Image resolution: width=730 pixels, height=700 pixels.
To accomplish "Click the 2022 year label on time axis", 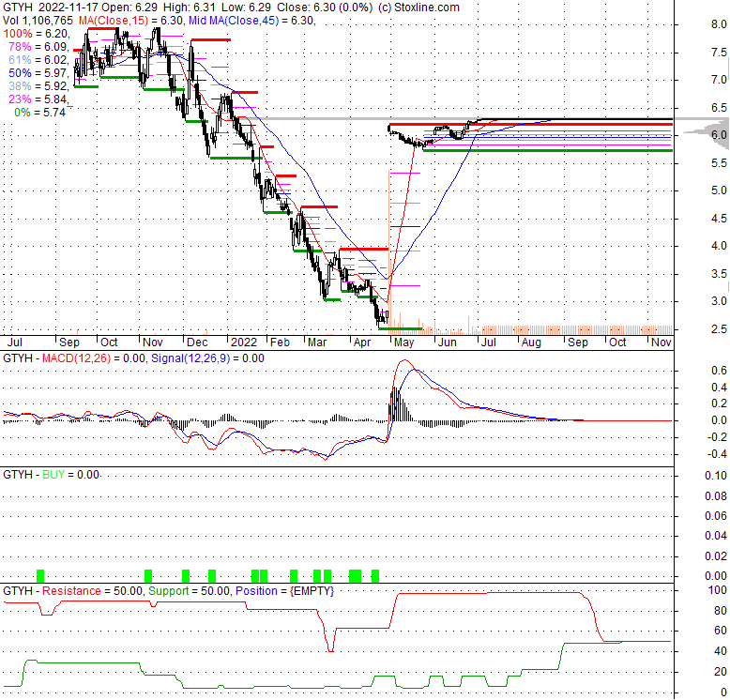I will [x=244, y=342].
